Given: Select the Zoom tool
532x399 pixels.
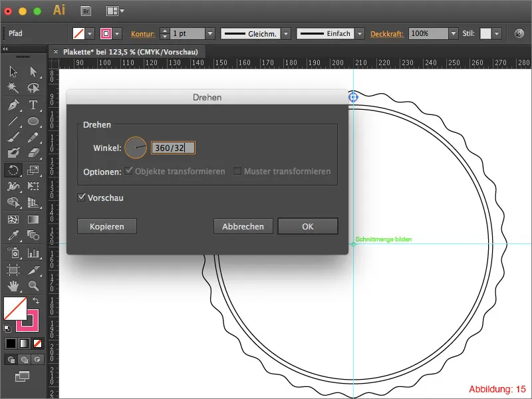Looking at the screenshot, I should coord(33,286).
